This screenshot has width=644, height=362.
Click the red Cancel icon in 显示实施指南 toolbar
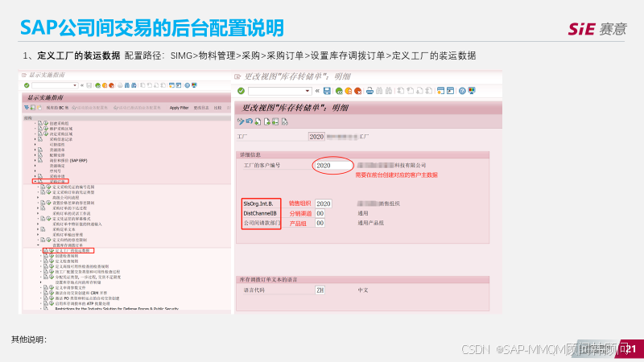[x=111, y=85]
